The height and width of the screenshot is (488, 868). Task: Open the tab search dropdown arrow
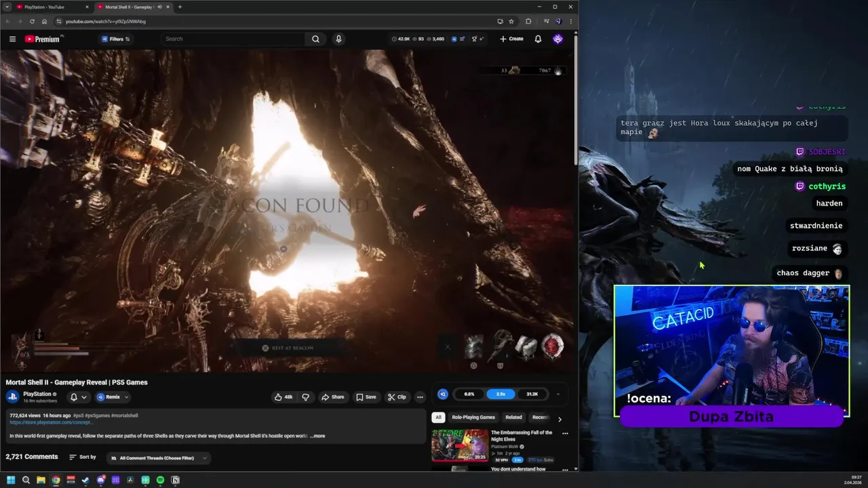7,7
